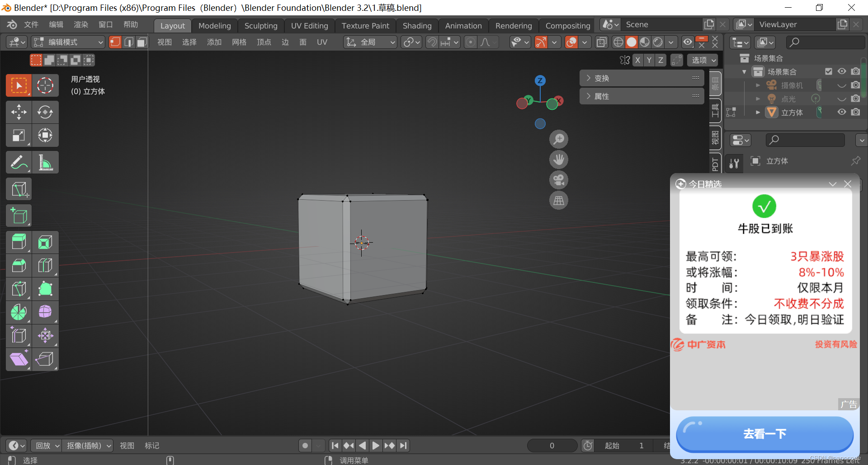The width and height of the screenshot is (868, 465).
Task: Toggle 场景集合 exclude checkbox
Action: click(x=828, y=71)
